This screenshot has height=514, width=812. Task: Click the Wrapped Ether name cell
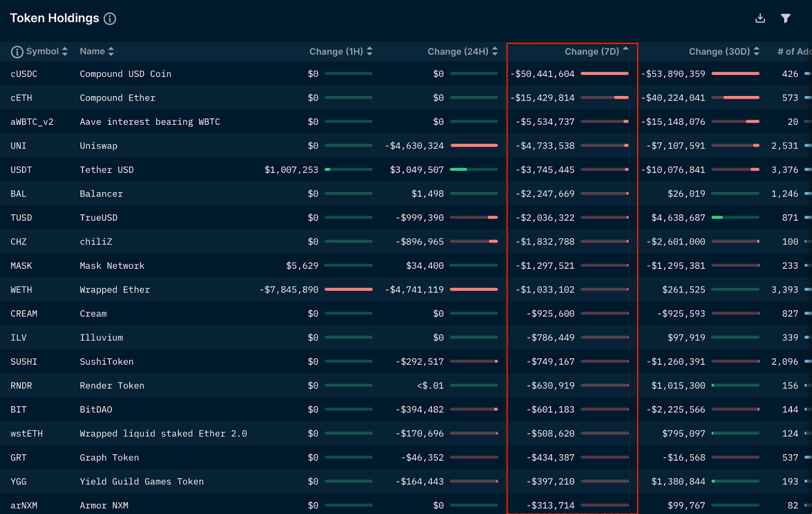click(x=115, y=290)
